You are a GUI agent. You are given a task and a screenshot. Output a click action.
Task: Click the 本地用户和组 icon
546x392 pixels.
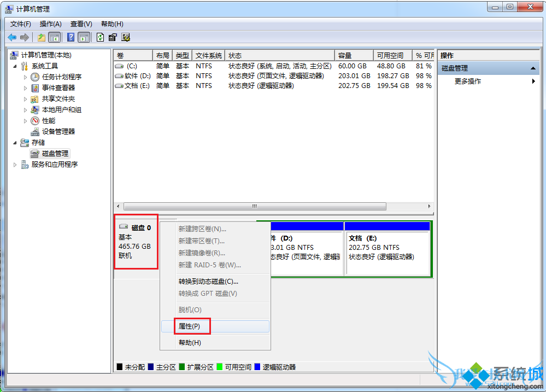[35, 110]
